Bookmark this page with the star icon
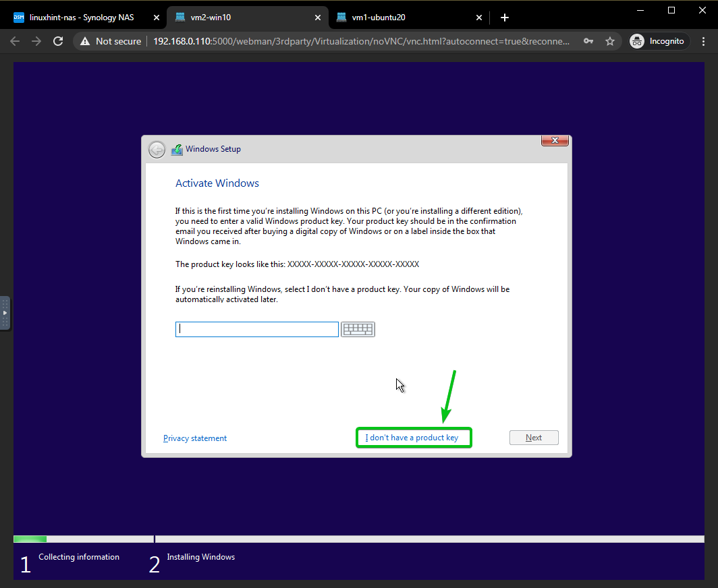The image size is (718, 588). 609,41
